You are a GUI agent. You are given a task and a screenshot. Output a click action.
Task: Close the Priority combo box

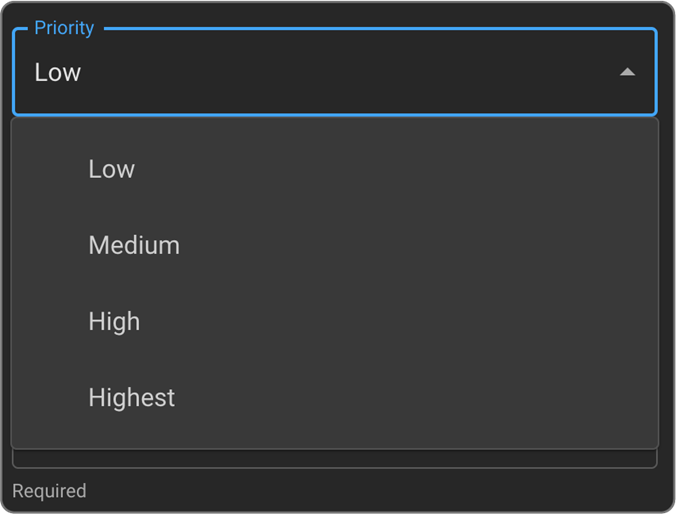pos(627,72)
